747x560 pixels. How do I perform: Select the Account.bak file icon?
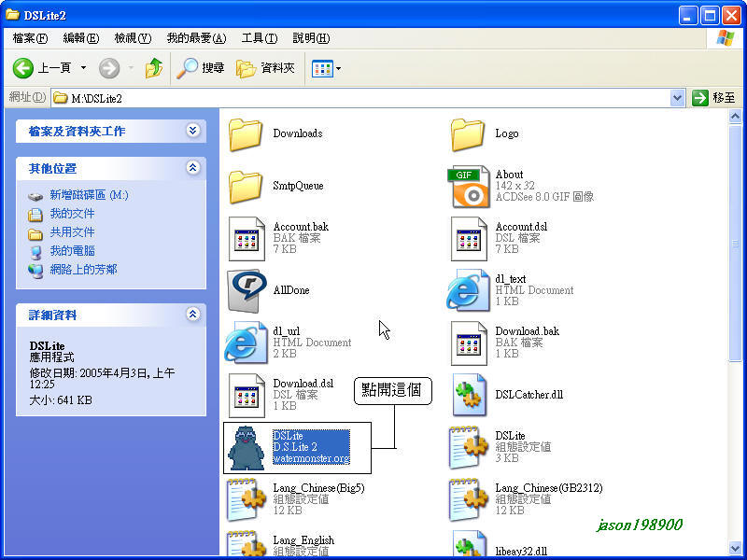(247, 239)
